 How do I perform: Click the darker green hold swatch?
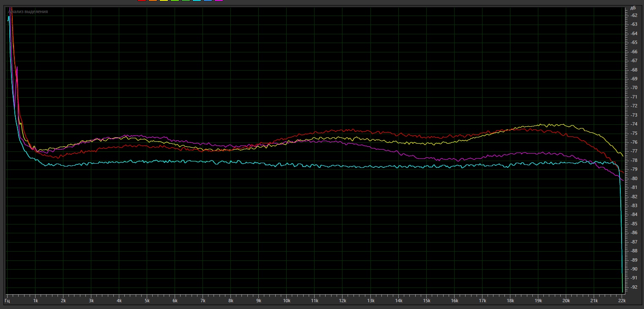tap(186, 0)
